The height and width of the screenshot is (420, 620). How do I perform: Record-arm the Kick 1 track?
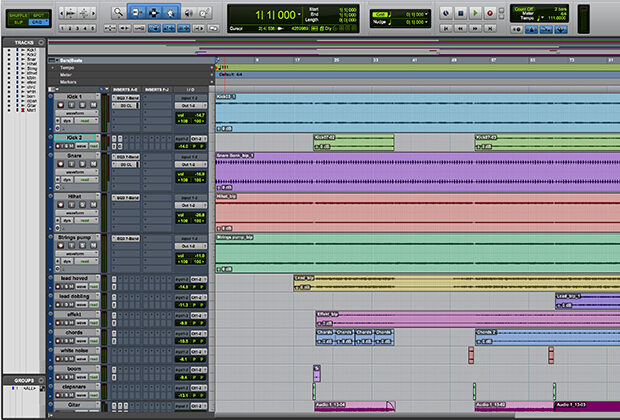[x=60, y=105]
